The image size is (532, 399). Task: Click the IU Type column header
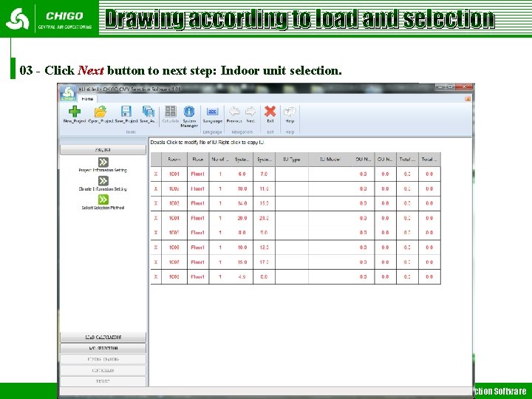292,160
